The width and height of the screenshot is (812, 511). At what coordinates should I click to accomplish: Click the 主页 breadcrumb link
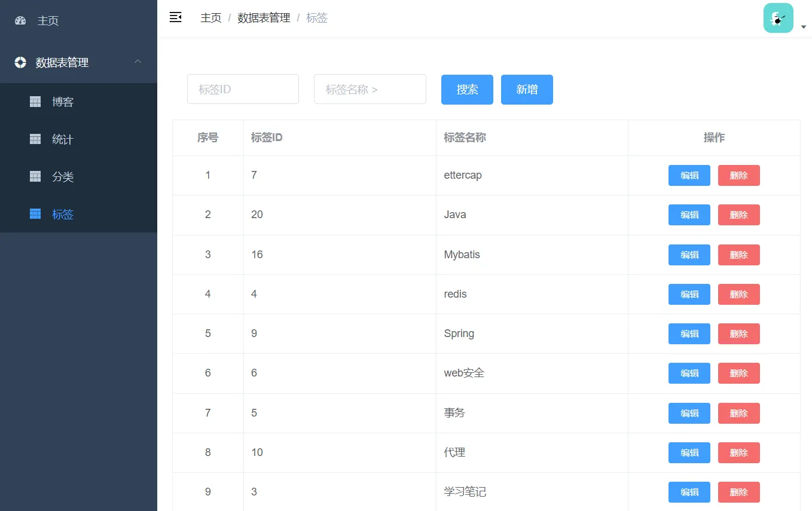click(211, 18)
